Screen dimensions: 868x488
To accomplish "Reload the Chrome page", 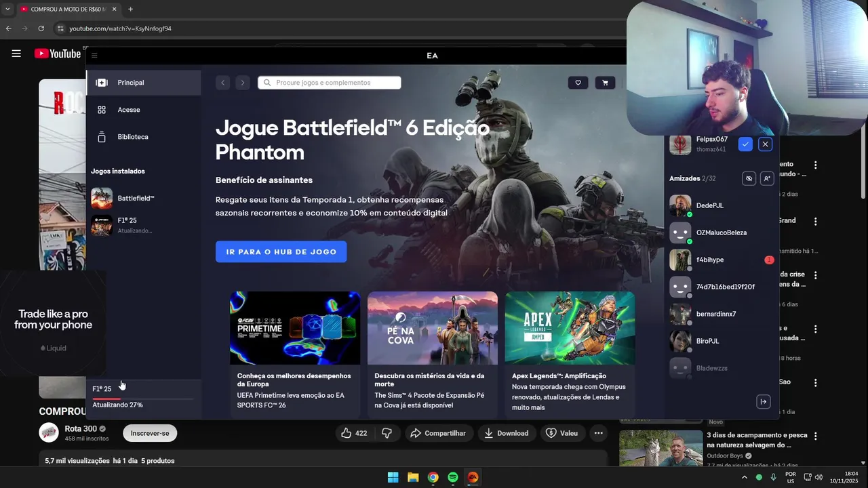I will tap(41, 28).
